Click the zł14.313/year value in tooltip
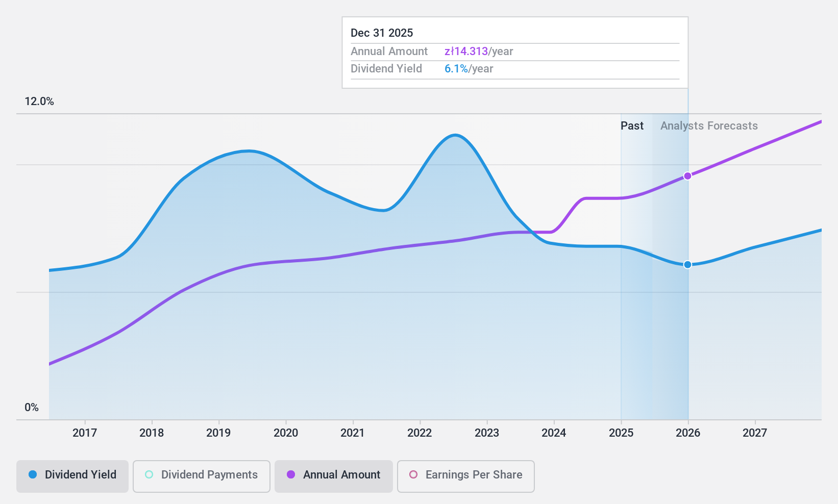This screenshot has height=504, width=838. point(479,52)
